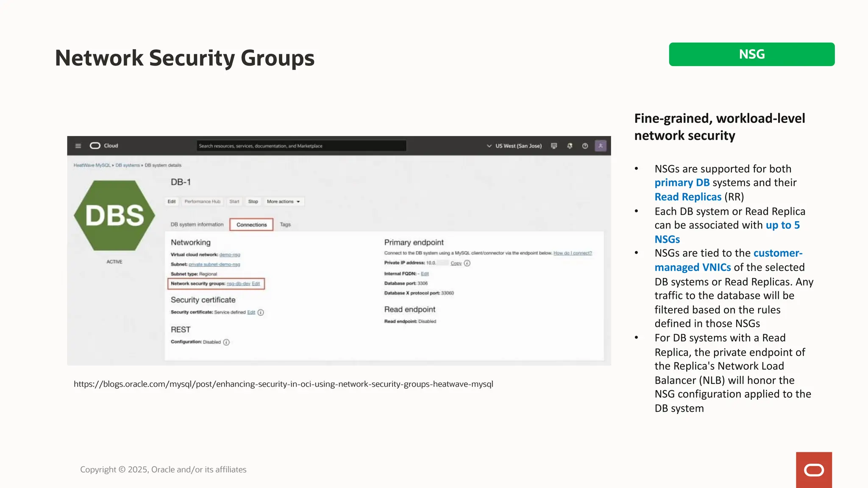This screenshot has width=868, height=488.
Task: Click the private IP address info icon
Action: coord(467,263)
